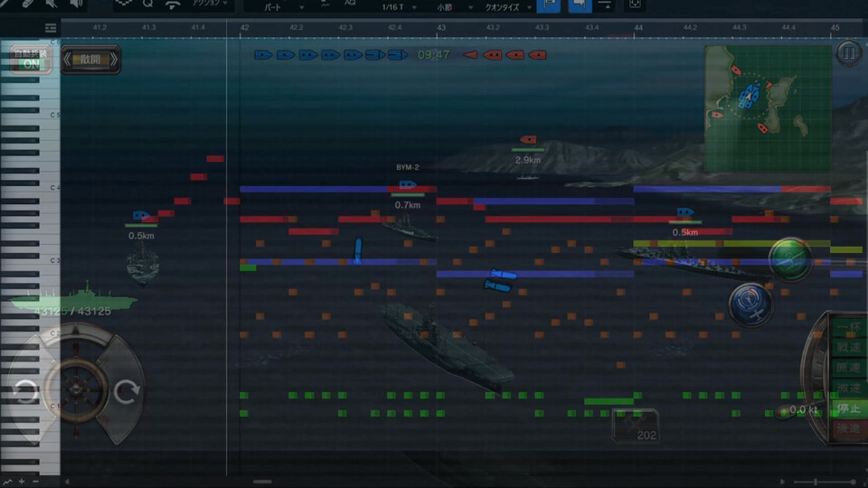This screenshot has width=868, height=488.
Task: Select the green carrier silhouette health indicator
Action: coord(73,297)
